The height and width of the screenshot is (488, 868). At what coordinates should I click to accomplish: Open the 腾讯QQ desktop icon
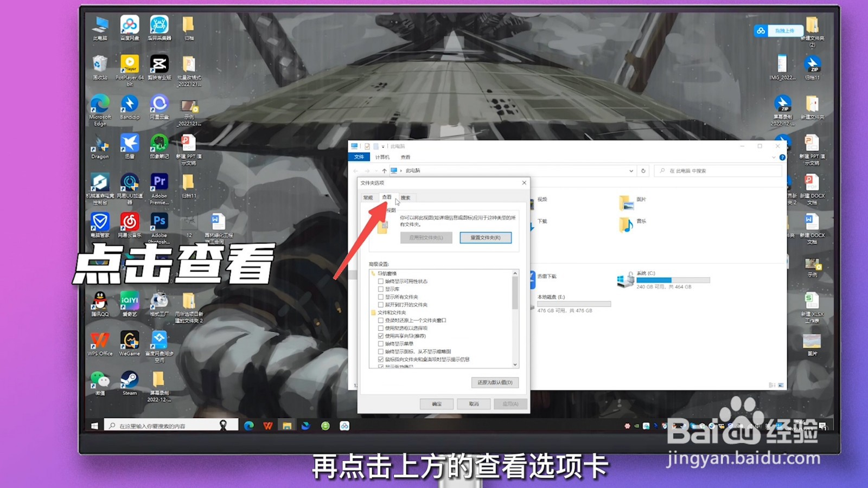(100, 304)
